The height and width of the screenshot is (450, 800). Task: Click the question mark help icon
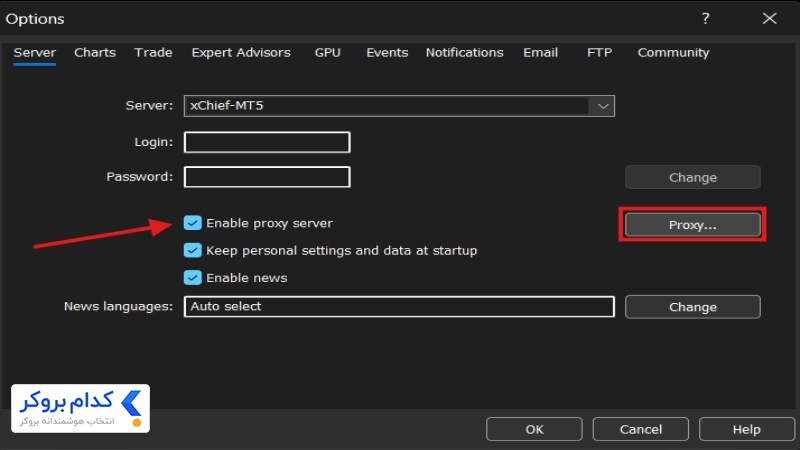(x=705, y=19)
